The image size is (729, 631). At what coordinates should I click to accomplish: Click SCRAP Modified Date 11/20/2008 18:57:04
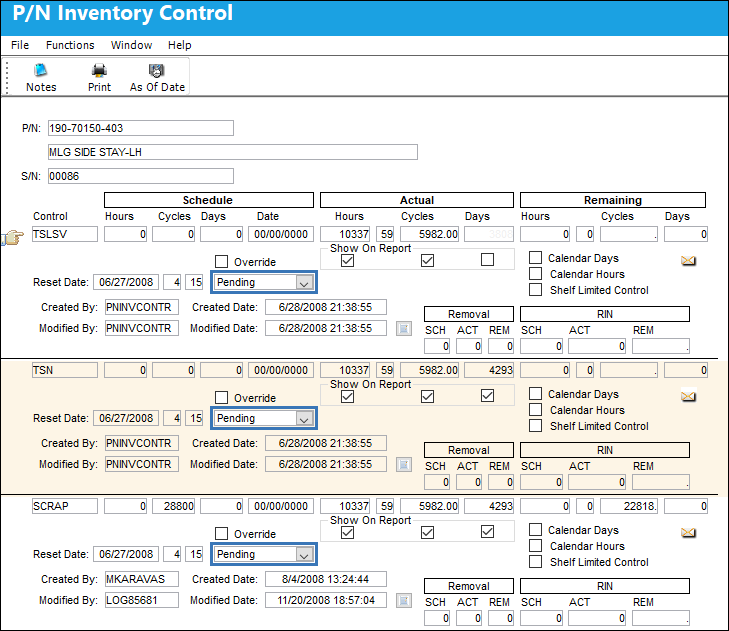tap(326, 600)
